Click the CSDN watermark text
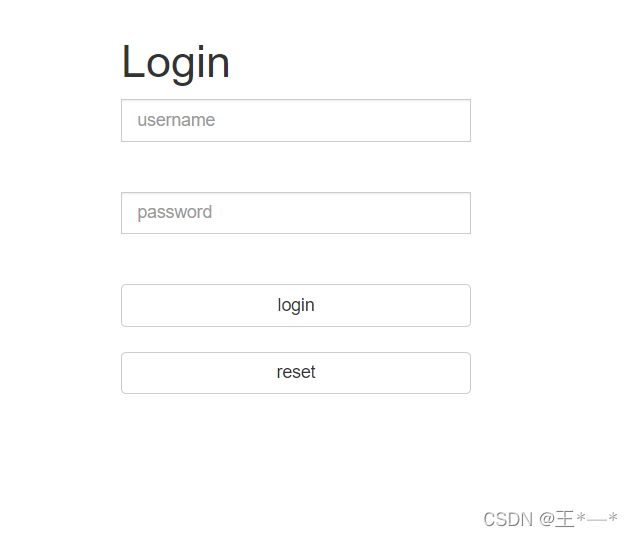Screen dimensions: 632x537 pos(550,519)
